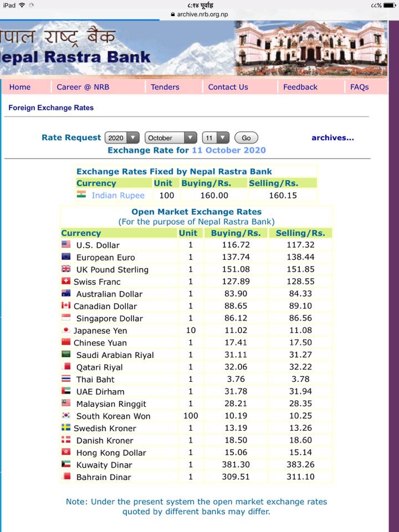Tap the battery indicator icon
Viewport: 399px width, 532px height.
pos(390,6)
